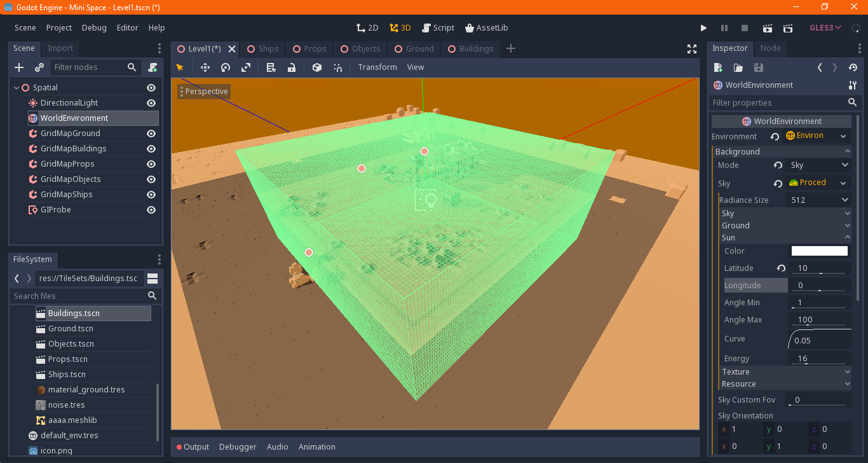The height and width of the screenshot is (463, 868).
Task: Select the Rotate tool above the 3D viewport
Action: [225, 67]
